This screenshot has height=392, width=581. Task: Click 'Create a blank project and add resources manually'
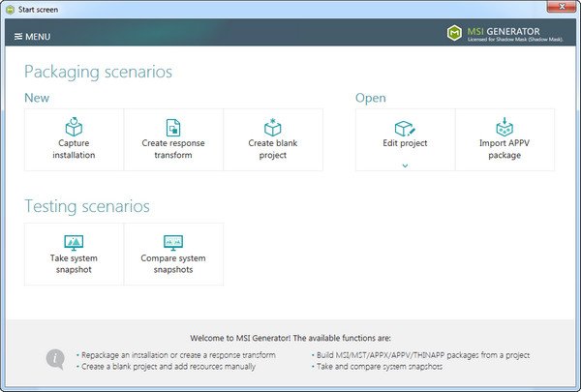tap(168, 367)
